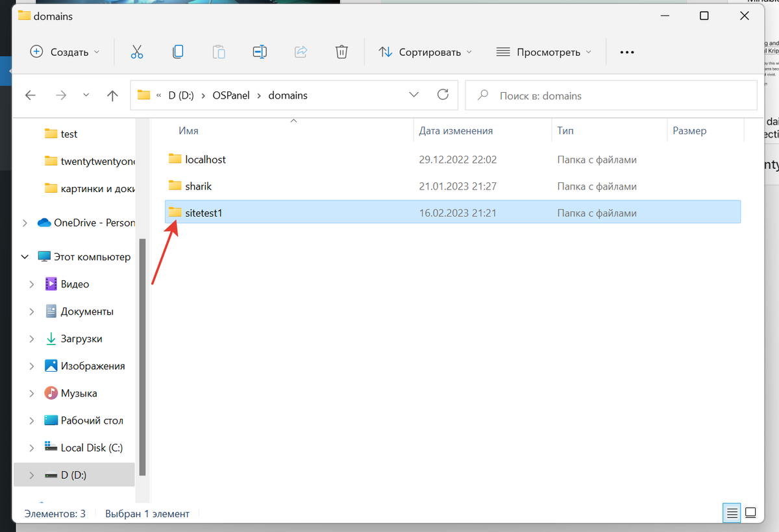Click the localhost folder icon

175,159
